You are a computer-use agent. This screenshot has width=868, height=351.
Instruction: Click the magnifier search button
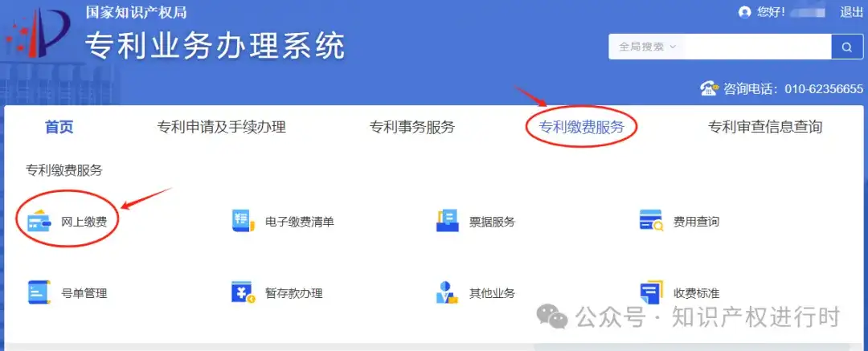(x=847, y=47)
